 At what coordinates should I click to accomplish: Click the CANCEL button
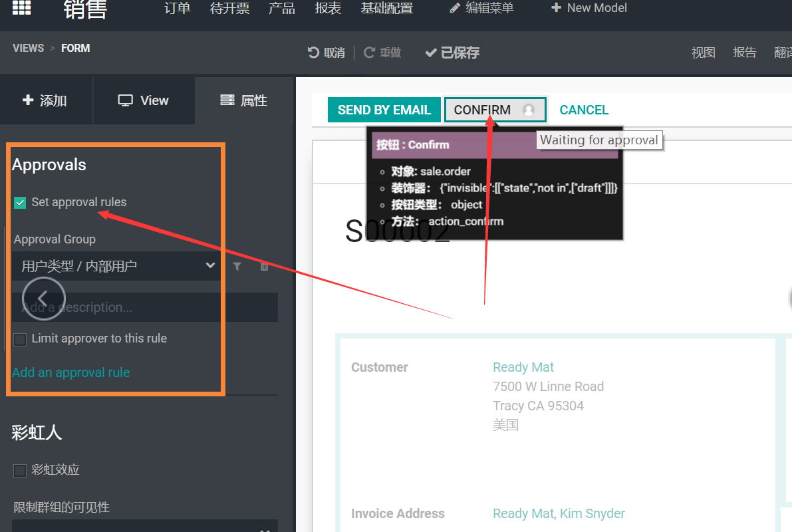pos(584,110)
